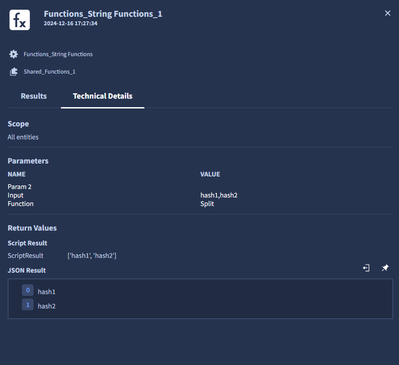Open the Shared_Functions_1 link
399x365 pixels.
(49, 72)
